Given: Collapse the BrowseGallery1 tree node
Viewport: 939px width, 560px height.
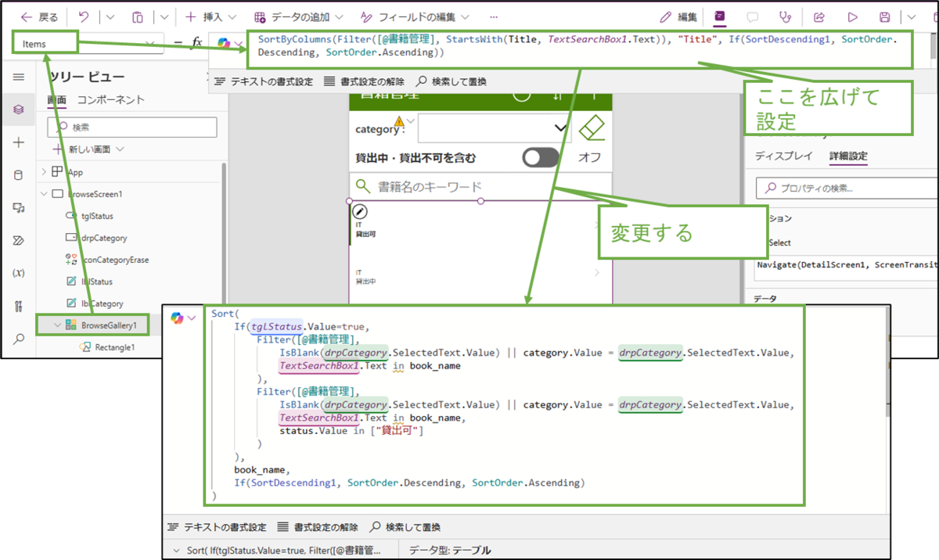Looking at the screenshot, I should point(56,325).
